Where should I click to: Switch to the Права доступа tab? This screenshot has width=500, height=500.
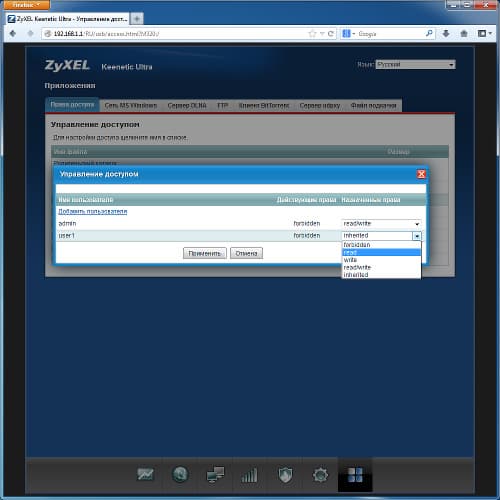point(72,105)
